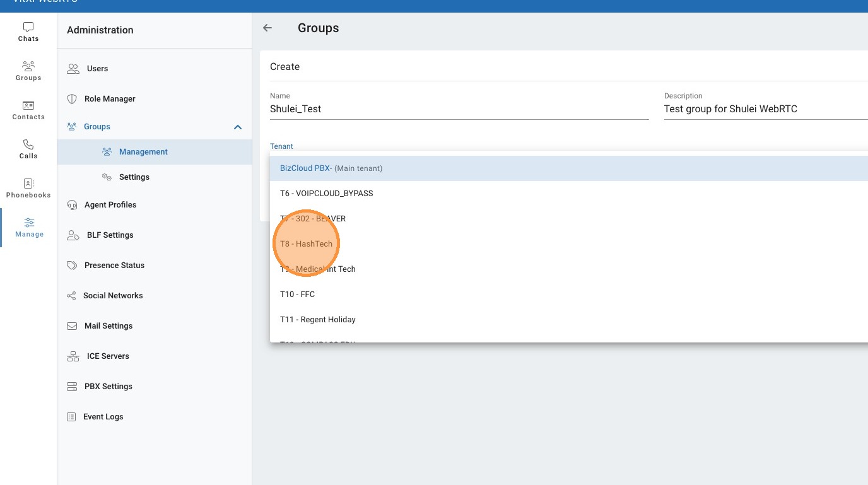Click the Name input field

(x=459, y=109)
